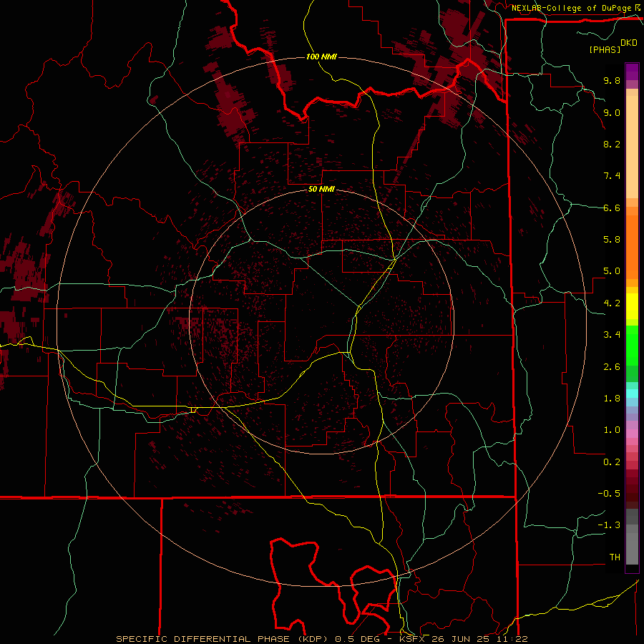This screenshot has width=644, height=644.
Task: Click the 3.4 legend value
Action: point(612,335)
